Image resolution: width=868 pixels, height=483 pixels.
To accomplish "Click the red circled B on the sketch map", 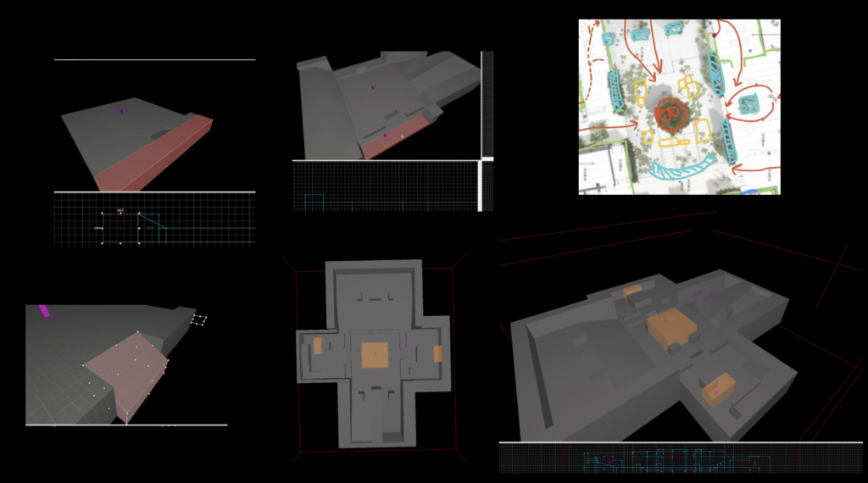I will [670, 114].
